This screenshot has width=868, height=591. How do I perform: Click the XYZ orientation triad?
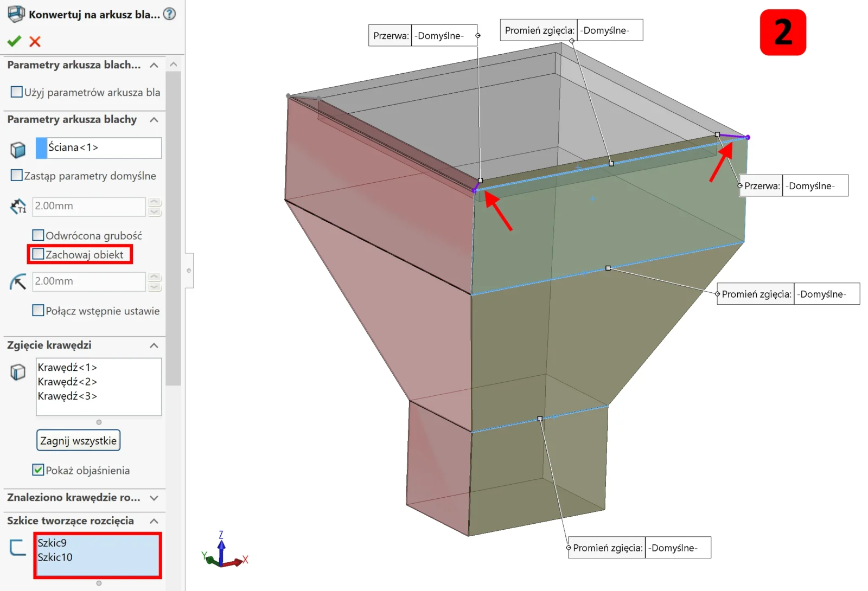(225, 551)
